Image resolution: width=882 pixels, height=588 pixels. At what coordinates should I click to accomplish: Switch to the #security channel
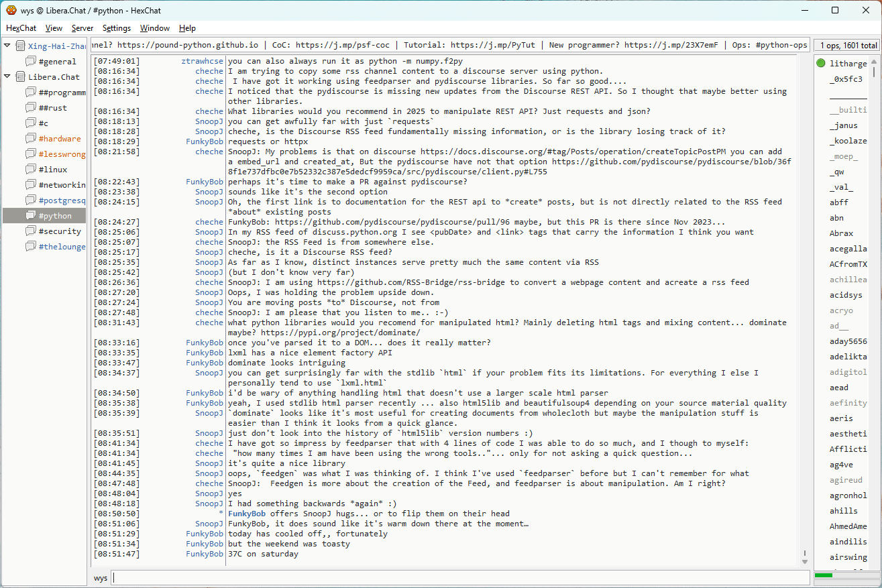pyautogui.click(x=60, y=231)
